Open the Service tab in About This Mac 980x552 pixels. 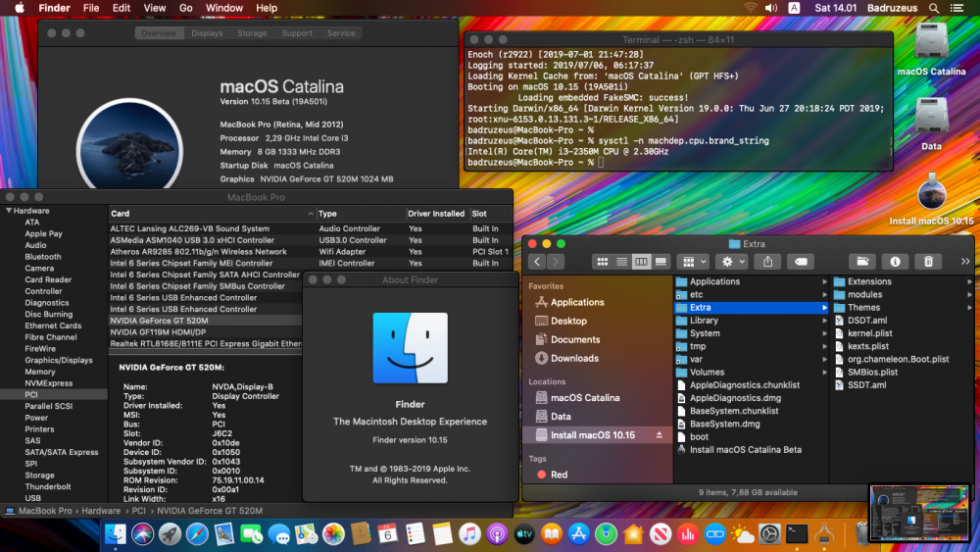(x=341, y=33)
